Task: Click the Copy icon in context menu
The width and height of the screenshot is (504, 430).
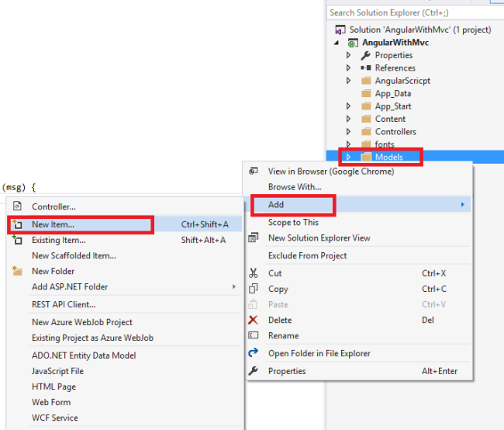Action: tap(254, 289)
